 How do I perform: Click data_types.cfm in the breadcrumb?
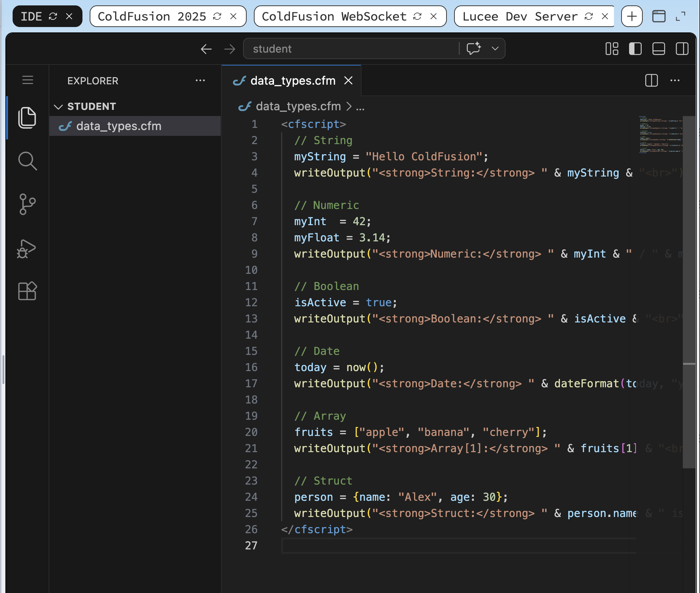tap(298, 106)
